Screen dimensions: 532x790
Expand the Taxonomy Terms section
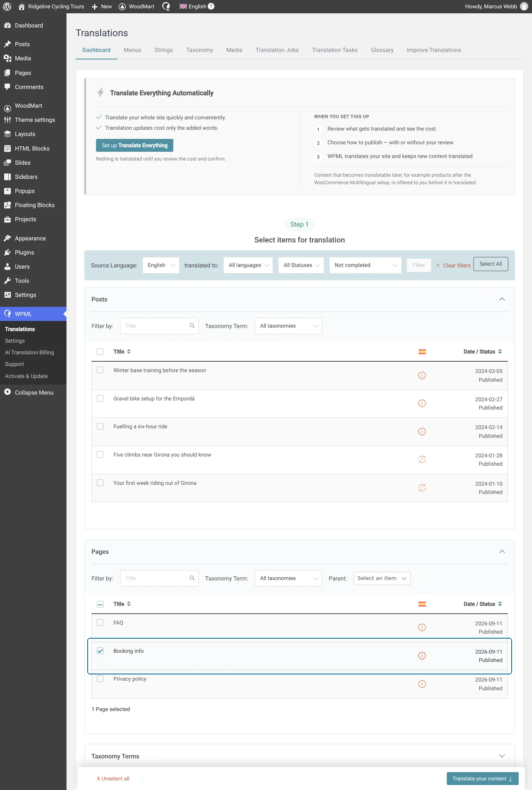pyautogui.click(x=502, y=756)
